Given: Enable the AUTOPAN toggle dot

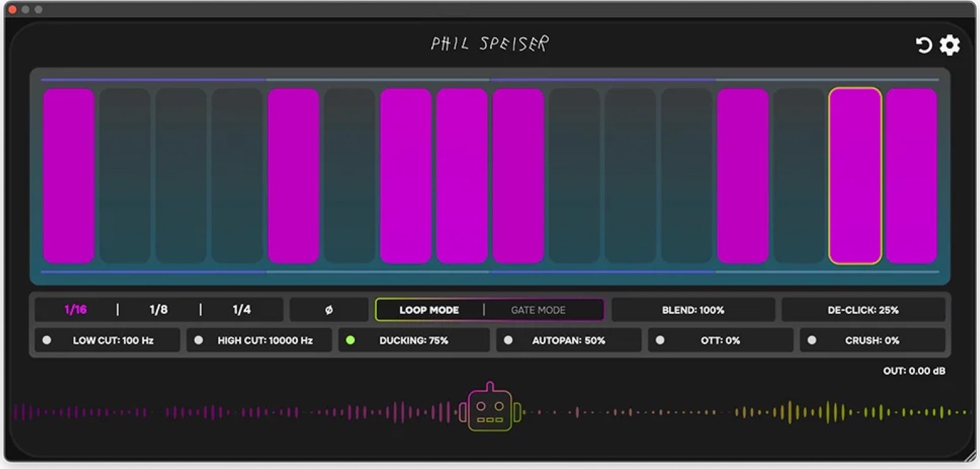Looking at the screenshot, I should click(508, 341).
